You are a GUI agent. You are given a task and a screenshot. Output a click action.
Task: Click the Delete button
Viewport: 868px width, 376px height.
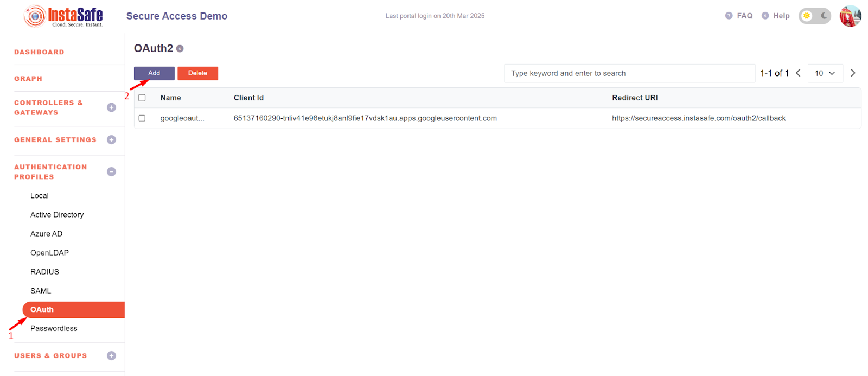197,73
